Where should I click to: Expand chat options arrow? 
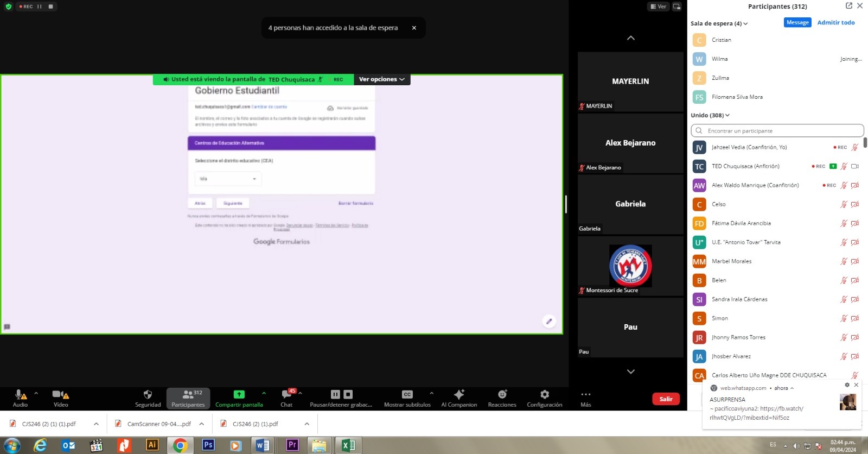(300, 393)
